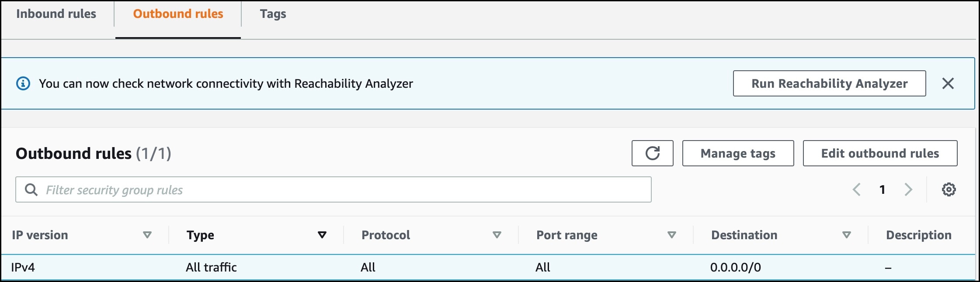Open the Destination column filter
This screenshot has width=980, height=282.
tap(846, 235)
